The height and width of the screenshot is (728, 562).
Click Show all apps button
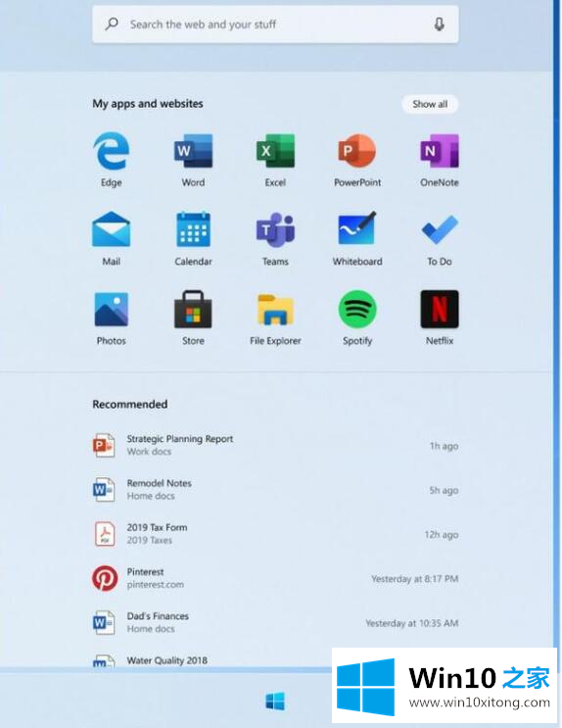pyautogui.click(x=430, y=104)
